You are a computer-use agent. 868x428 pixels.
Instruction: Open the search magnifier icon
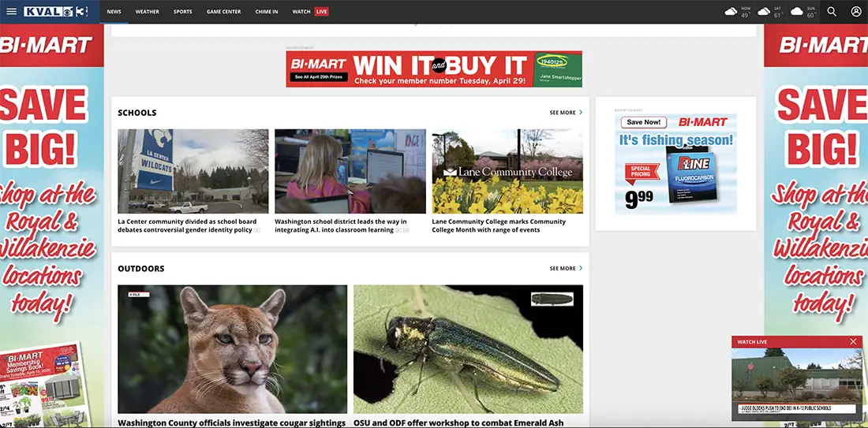(832, 12)
